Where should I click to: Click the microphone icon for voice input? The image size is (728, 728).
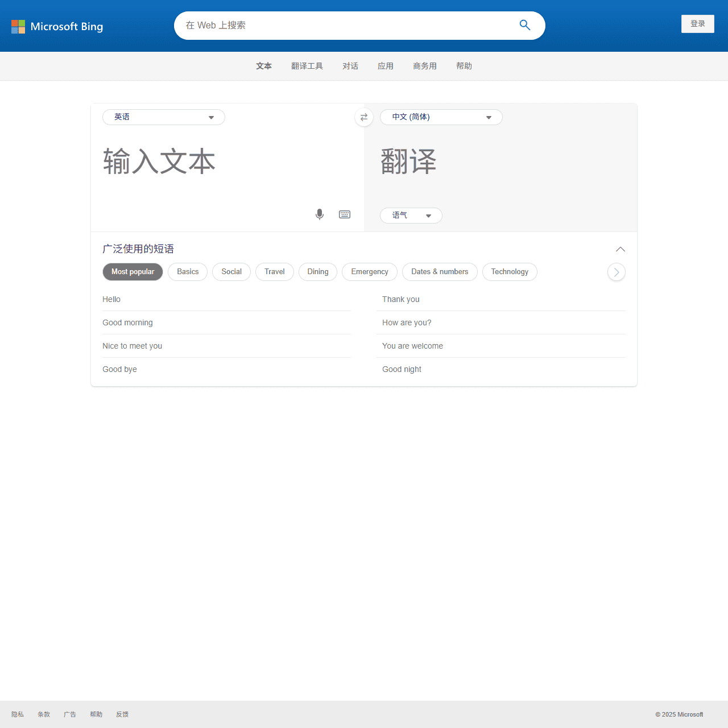(x=319, y=214)
